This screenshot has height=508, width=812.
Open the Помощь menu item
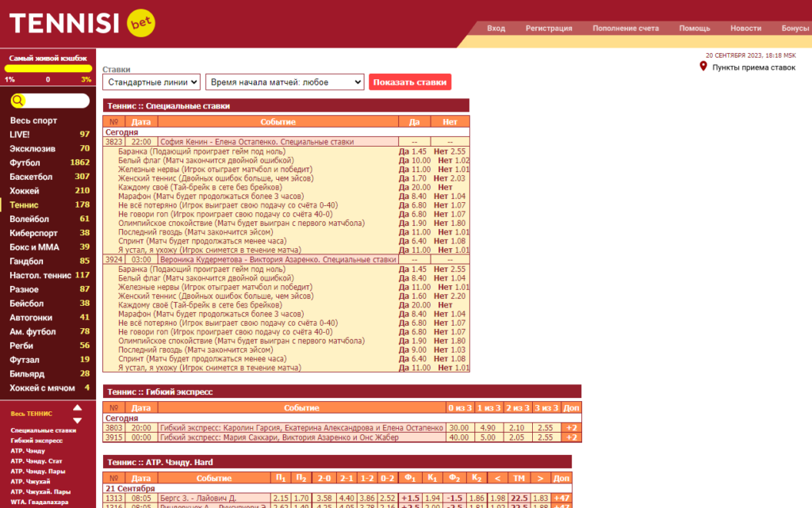pos(695,29)
